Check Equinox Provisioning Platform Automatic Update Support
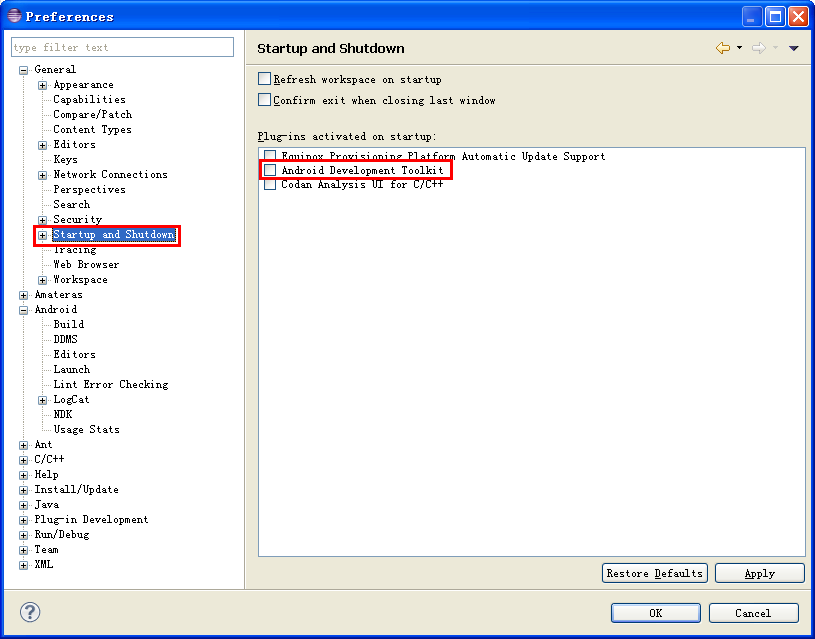Viewport: 815px width, 639px height. [270, 155]
